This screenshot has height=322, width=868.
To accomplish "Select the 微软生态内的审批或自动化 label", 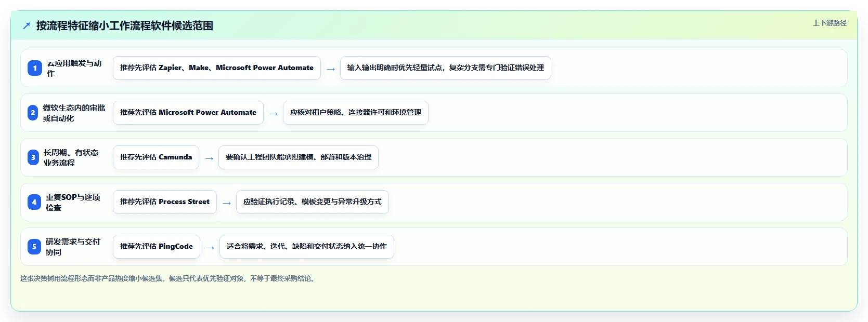I will pyautogui.click(x=74, y=113).
